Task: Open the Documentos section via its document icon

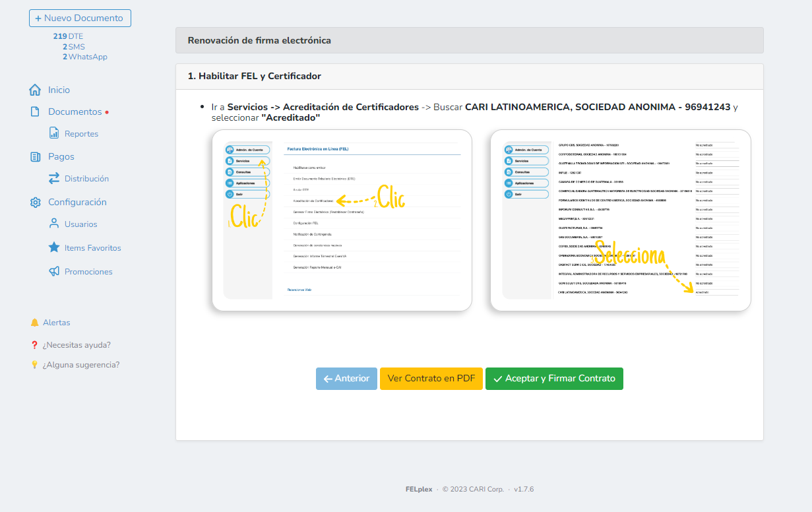Action: 34,112
